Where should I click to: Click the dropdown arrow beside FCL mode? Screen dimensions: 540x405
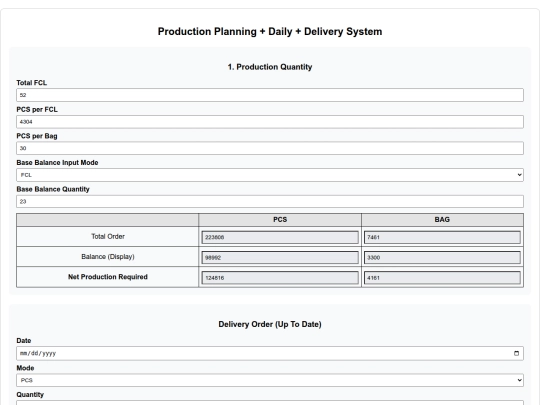coord(519,175)
